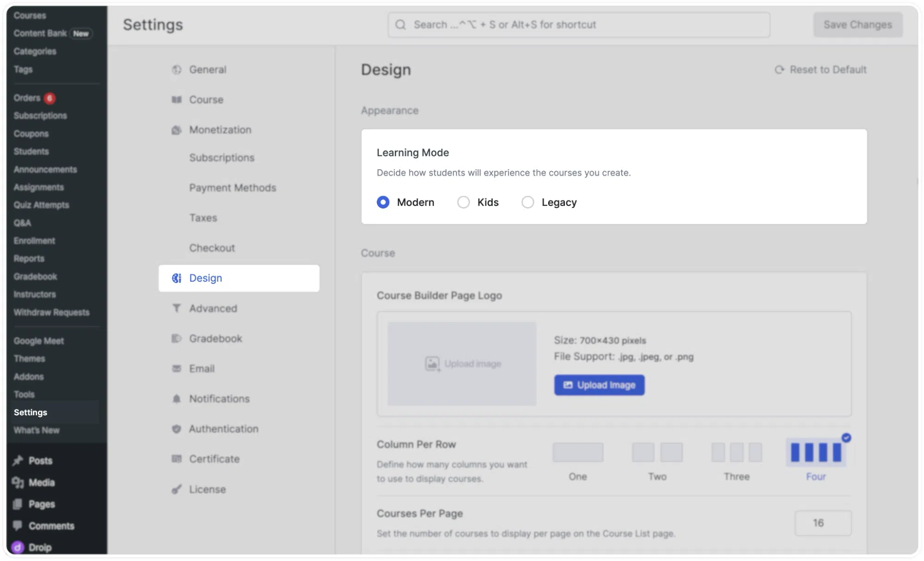The height and width of the screenshot is (561, 924).
Task: Open Content Bank in sidebar
Action: click(40, 33)
